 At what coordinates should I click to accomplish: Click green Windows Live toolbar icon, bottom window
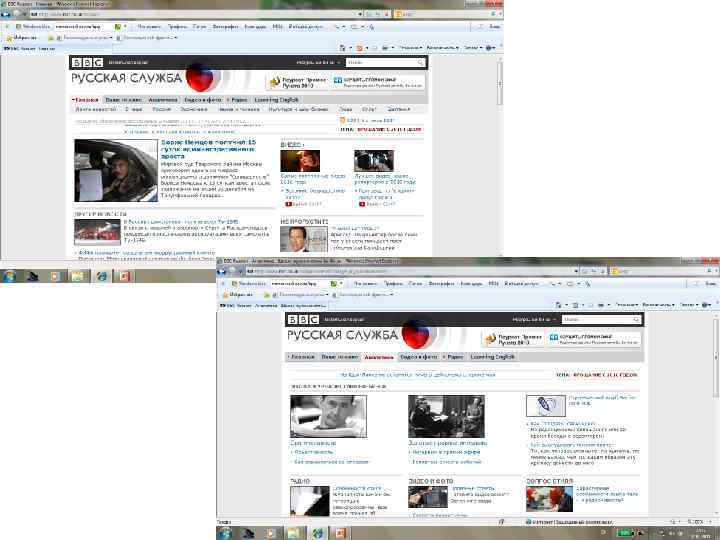(334, 284)
